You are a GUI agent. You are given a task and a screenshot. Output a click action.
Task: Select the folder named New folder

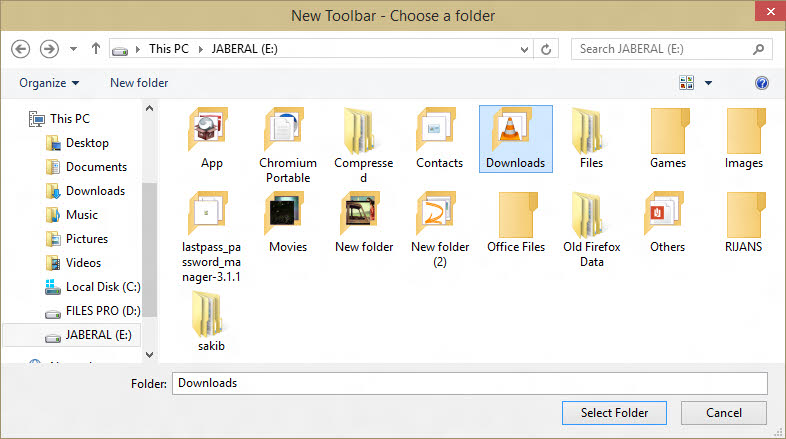tap(360, 213)
